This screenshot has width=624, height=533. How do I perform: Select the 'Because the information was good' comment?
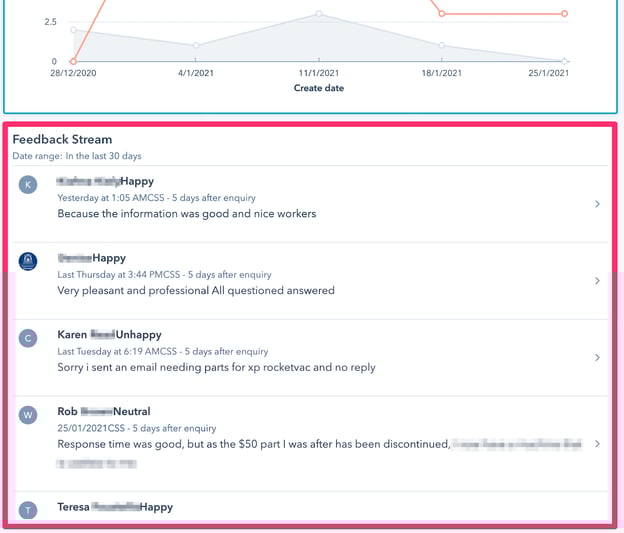point(186,213)
